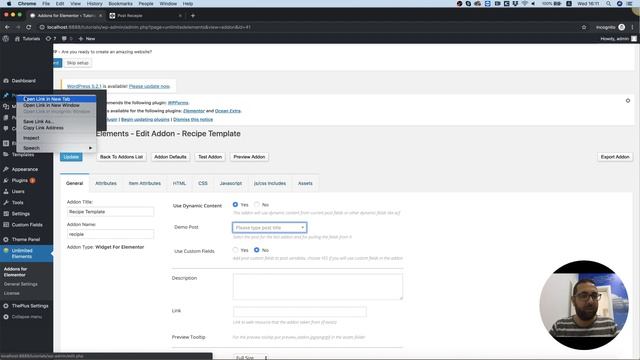Dismiss the plugin notice with circle icon
Viewport: 640px width, 360px height.
pyautogui.click(x=628, y=100)
